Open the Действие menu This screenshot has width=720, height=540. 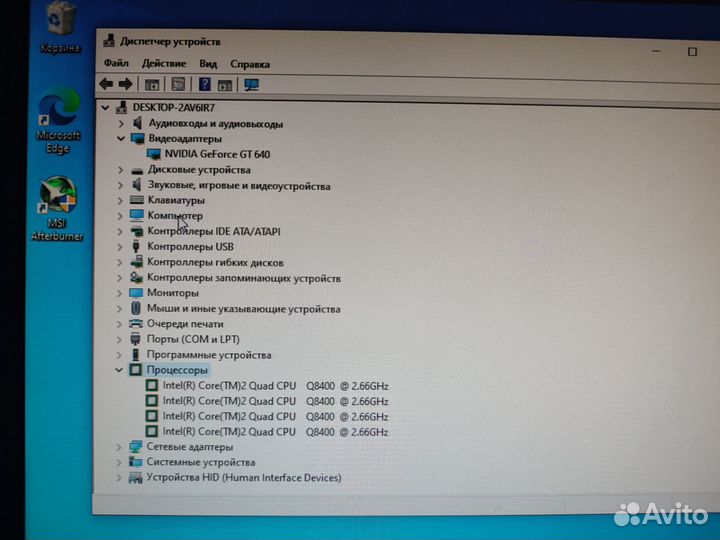tap(163, 64)
